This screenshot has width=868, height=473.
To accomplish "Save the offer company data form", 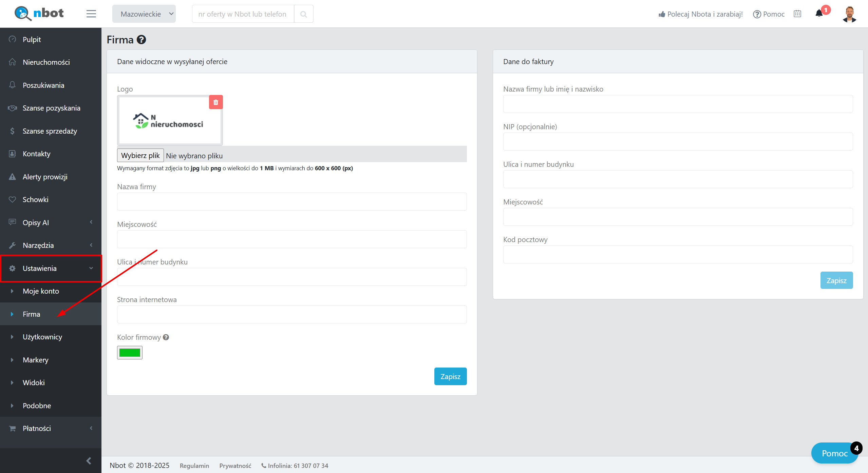I will click(450, 376).
